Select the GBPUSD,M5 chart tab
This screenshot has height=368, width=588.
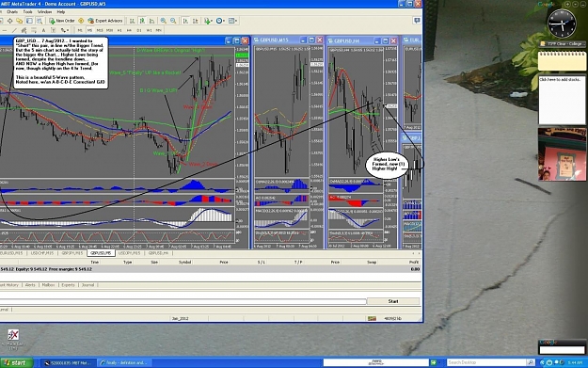pyautogui.click(x=101, y=253)
